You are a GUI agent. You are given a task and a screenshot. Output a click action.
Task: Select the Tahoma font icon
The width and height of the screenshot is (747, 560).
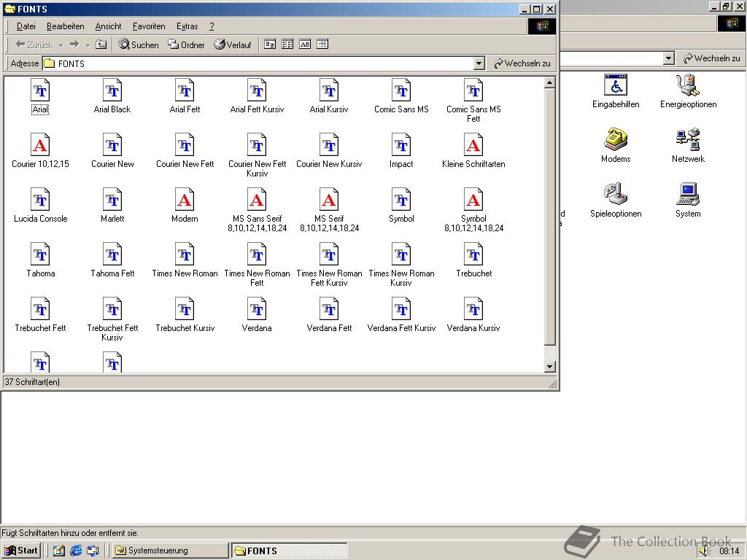41,254
